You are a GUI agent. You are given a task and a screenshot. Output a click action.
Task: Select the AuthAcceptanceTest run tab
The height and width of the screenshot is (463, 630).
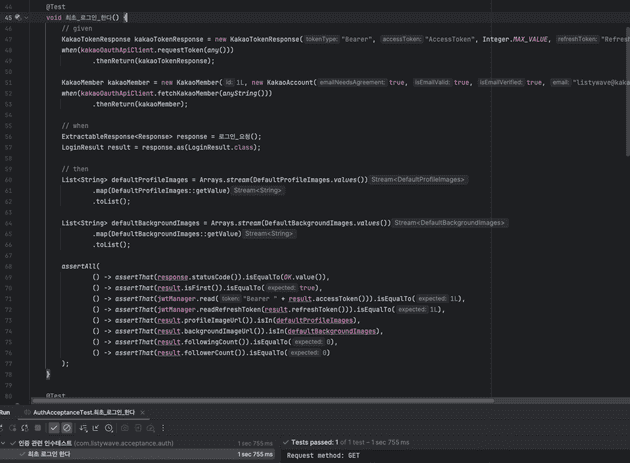point(84,412)
